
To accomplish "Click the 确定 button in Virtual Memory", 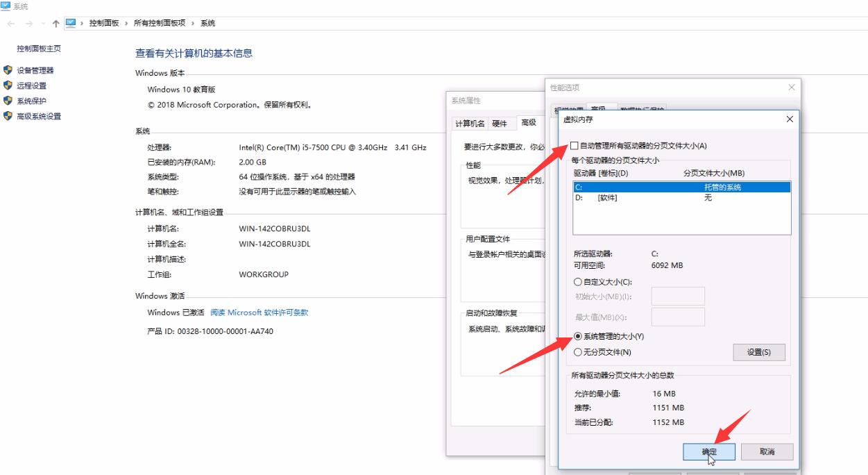I will [709, 451].
